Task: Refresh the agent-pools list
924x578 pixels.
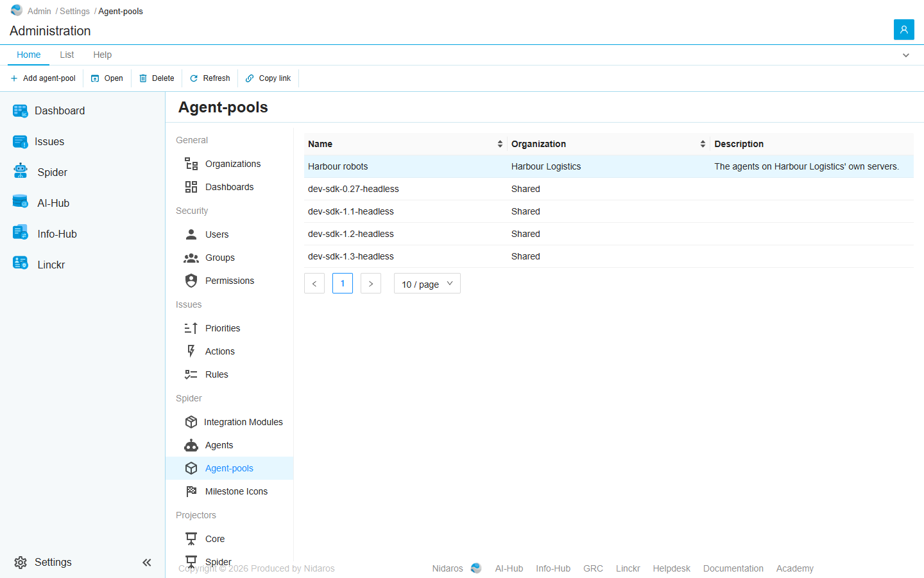Action: [210, 78]
